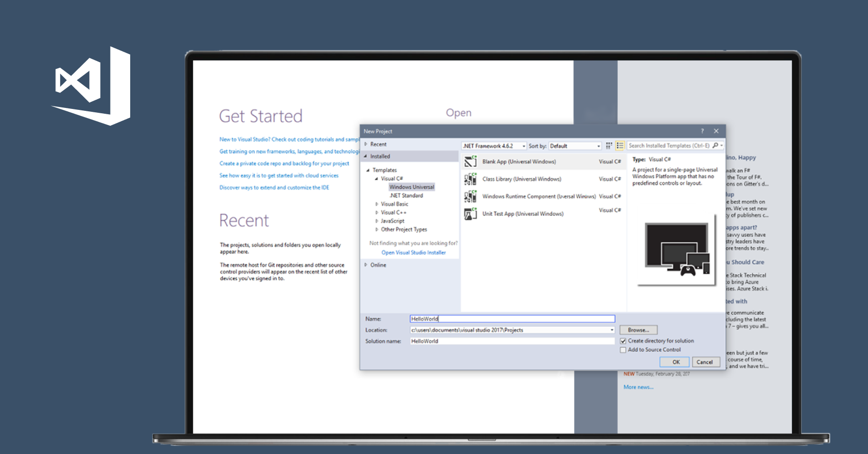Screen dimensions: 868x454
Task: Click the search magnifier icon
Action: click(x=716, y=146)
